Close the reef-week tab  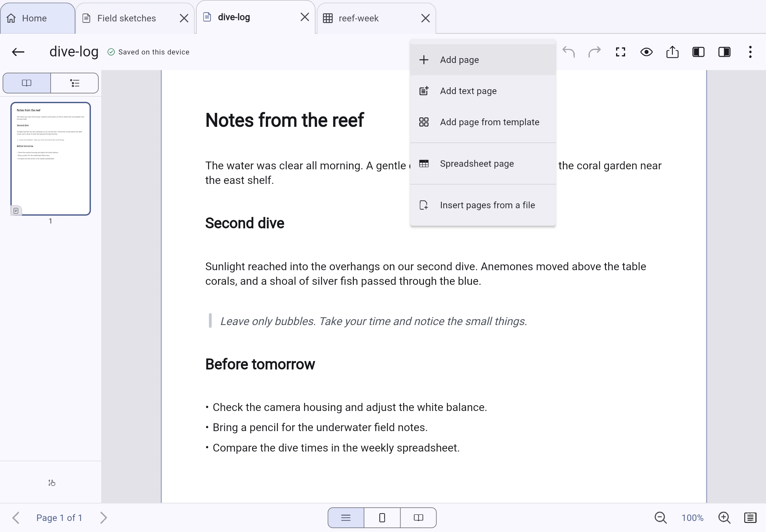pos(426,18)
